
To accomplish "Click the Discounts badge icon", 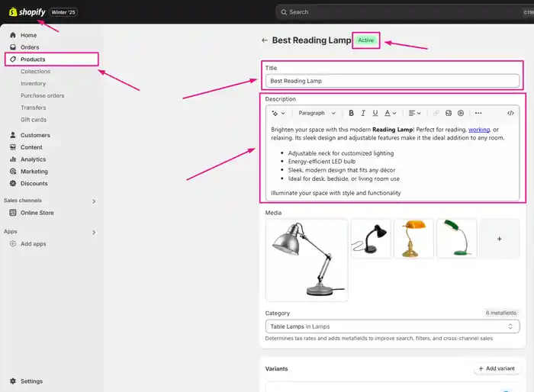I will point(13,183).
